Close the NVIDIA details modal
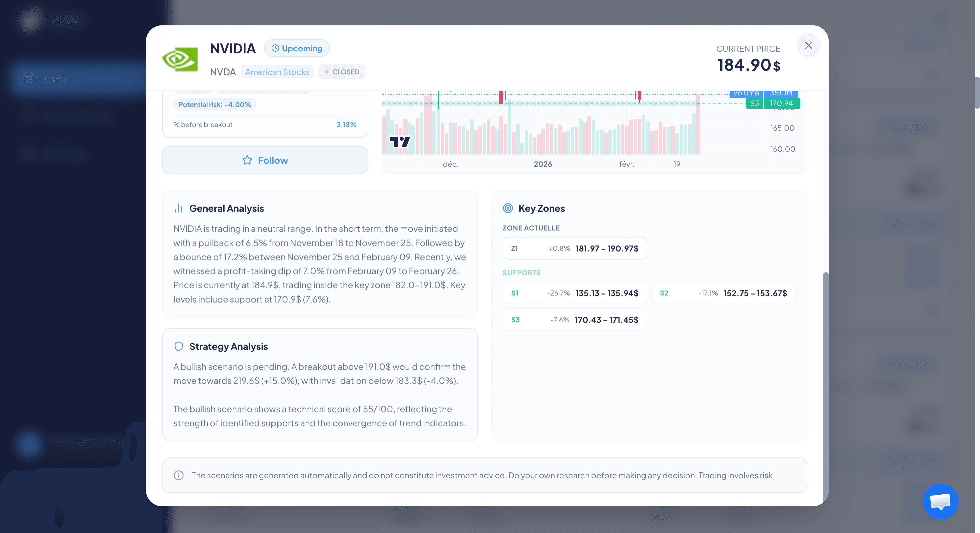The height and width of the screenshot is (533, 980). coord(809,45)
